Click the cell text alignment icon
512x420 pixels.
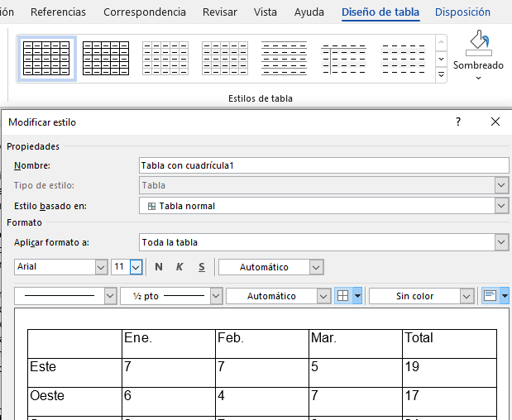pos(490,296)
